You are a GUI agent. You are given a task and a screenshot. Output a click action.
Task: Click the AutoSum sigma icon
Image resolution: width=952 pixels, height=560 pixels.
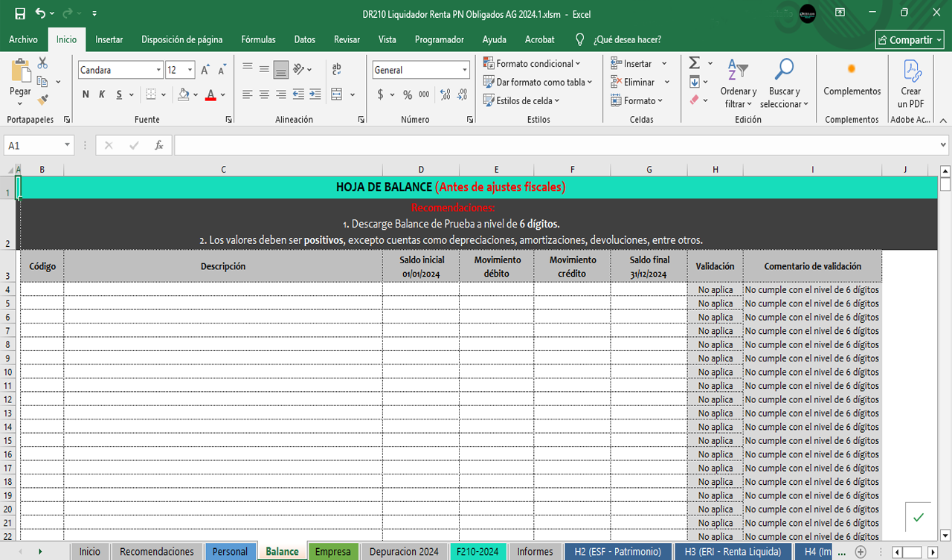pyautogui.click(x=695, y=62)
